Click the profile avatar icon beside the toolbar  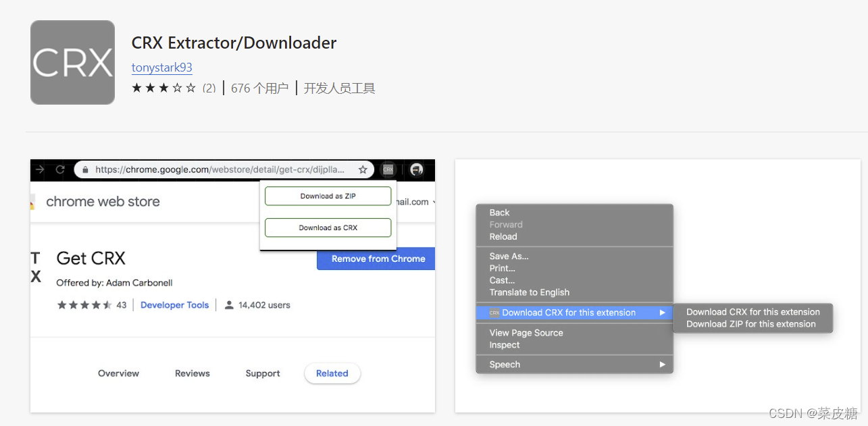tap(417, 169)
